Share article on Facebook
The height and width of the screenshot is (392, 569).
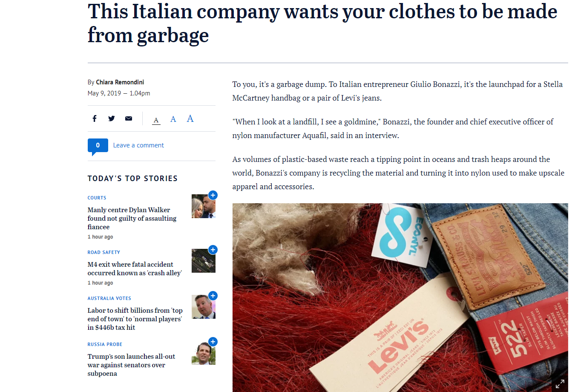(x=95, y=118)
